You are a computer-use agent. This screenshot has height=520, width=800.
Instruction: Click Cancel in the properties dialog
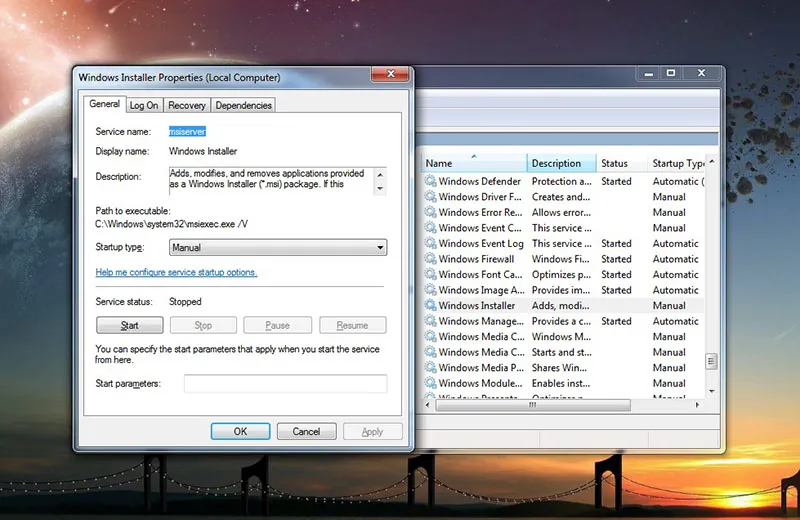tap(306, 431)
